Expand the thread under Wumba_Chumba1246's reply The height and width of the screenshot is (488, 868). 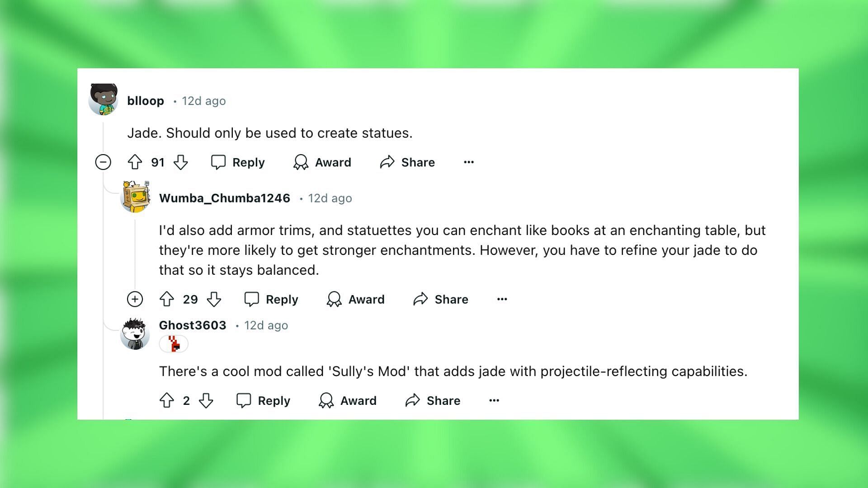point(134,299)
